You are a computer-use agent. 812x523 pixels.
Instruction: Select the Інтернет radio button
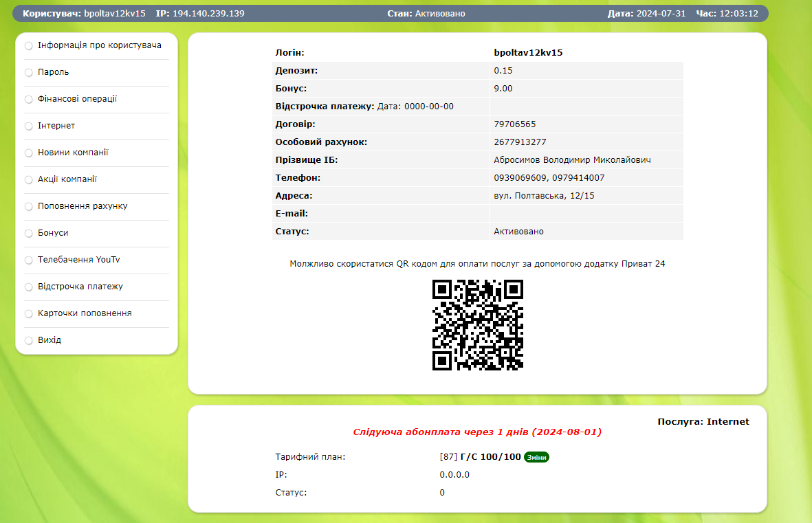[x=28, y=126]
